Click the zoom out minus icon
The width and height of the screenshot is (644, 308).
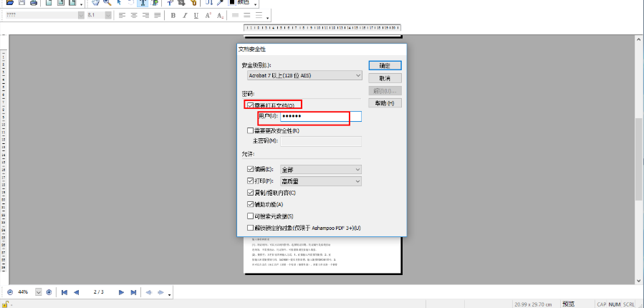(10, 292)
